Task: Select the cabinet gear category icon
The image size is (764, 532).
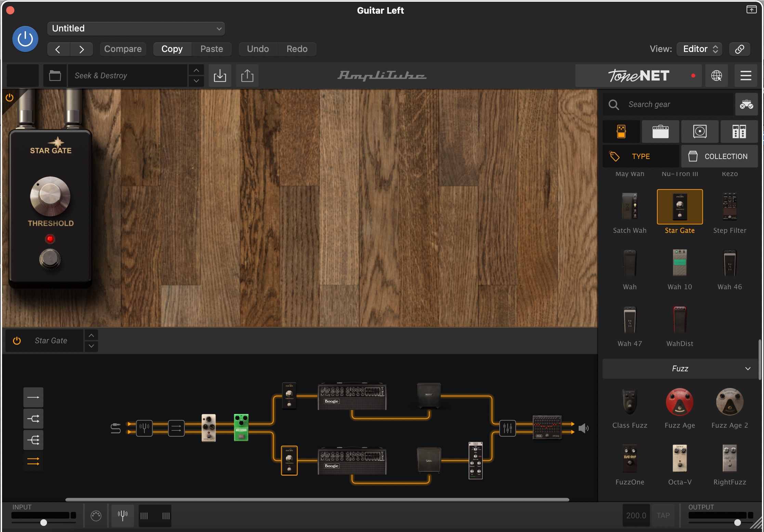Action: [699, 132]
